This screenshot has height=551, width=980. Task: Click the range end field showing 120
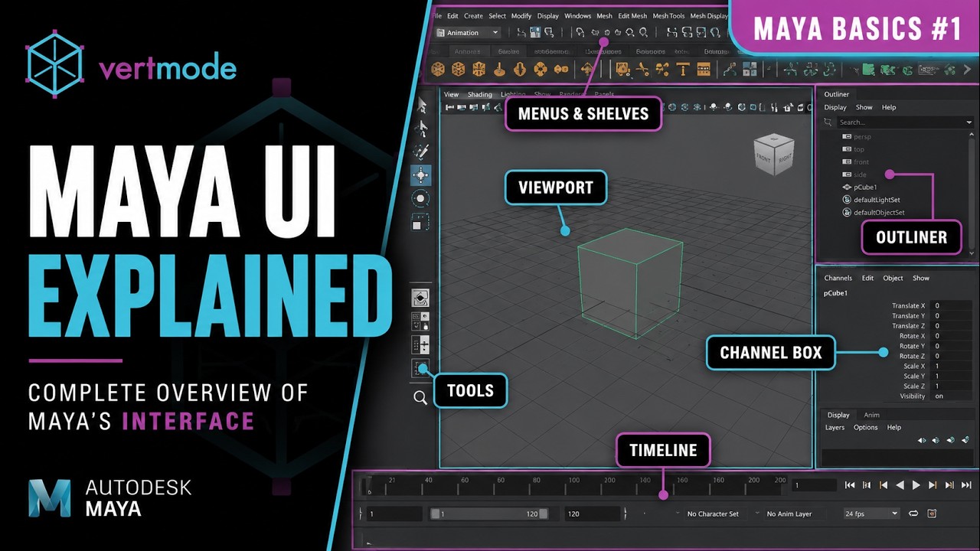(592, 514)
